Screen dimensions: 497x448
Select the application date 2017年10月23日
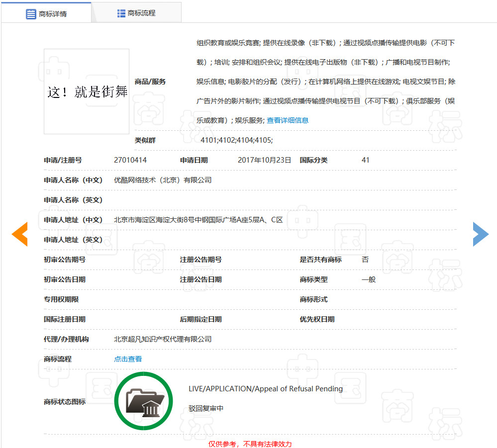(264, 160)
